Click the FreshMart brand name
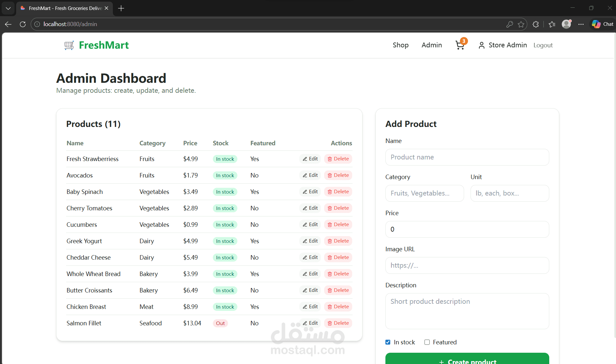 [x=104, y=45]
